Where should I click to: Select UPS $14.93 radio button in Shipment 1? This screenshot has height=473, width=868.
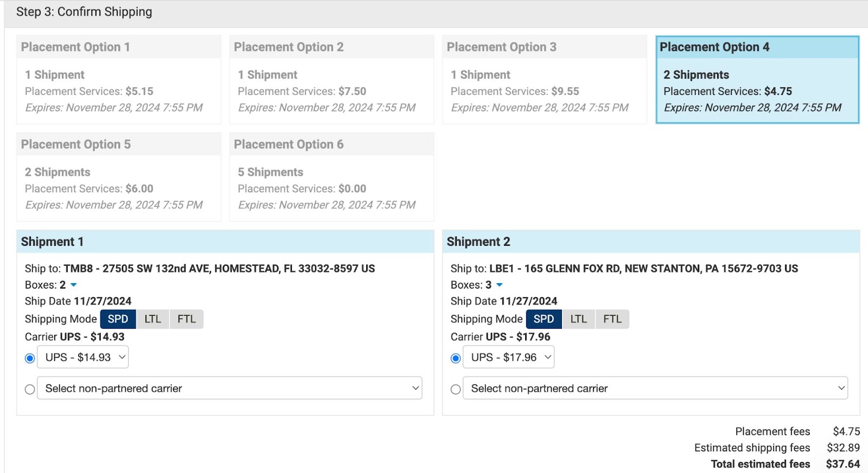pyautogui.click(x=30, y=358)
